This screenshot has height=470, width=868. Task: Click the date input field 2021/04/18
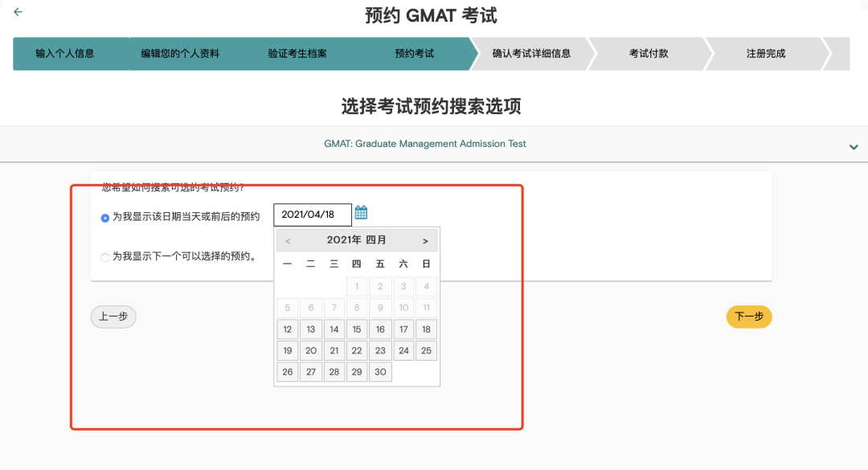(313, 215)
